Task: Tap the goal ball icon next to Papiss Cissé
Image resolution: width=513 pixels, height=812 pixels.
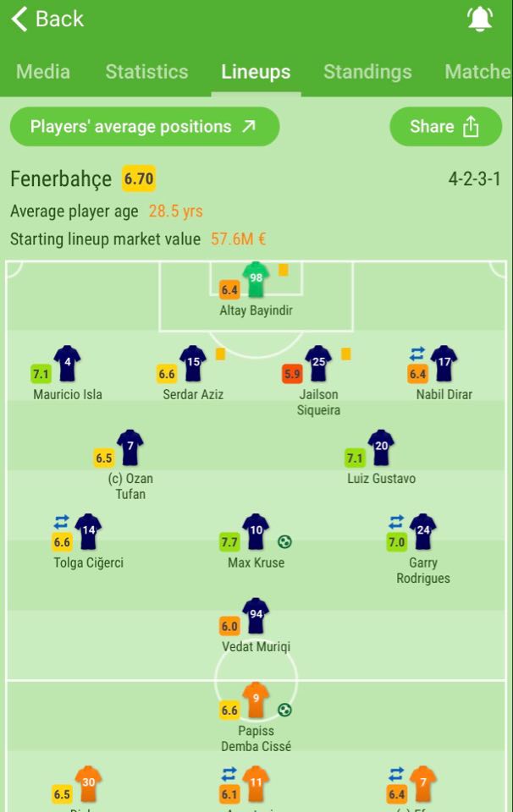Action: click(x=284, y=710)
